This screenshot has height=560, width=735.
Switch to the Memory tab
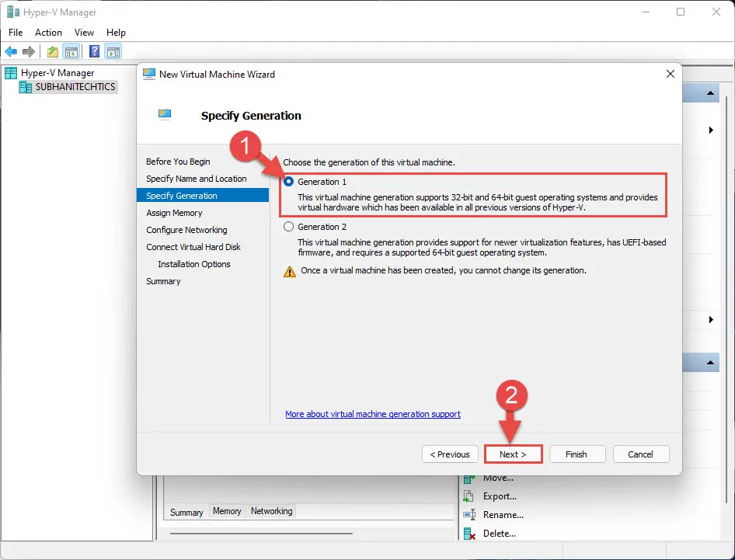227,511
